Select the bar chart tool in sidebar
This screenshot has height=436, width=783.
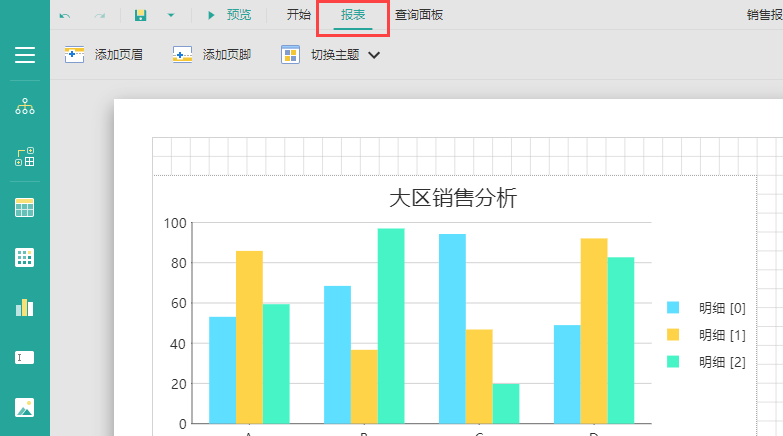point(25,307)
